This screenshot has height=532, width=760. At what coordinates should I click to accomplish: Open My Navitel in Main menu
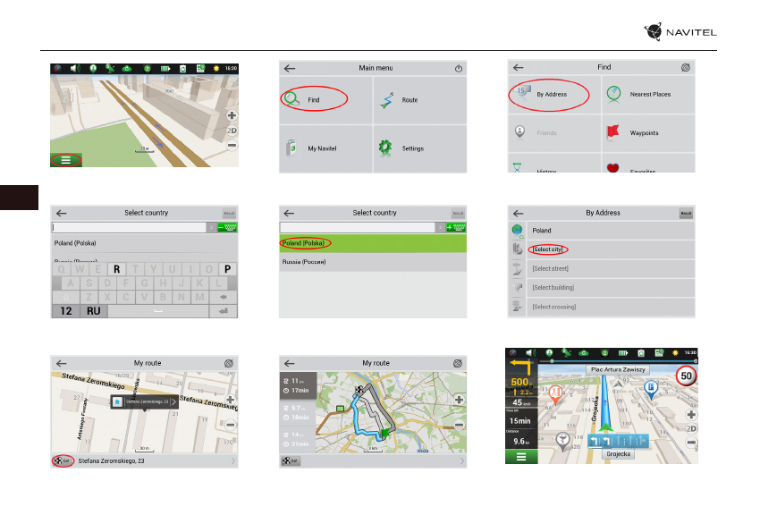click(x=320, y=148)
